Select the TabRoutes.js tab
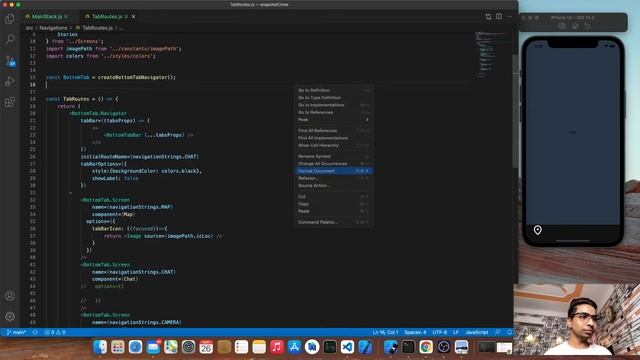The image size is (640, 360). (106, 16)
